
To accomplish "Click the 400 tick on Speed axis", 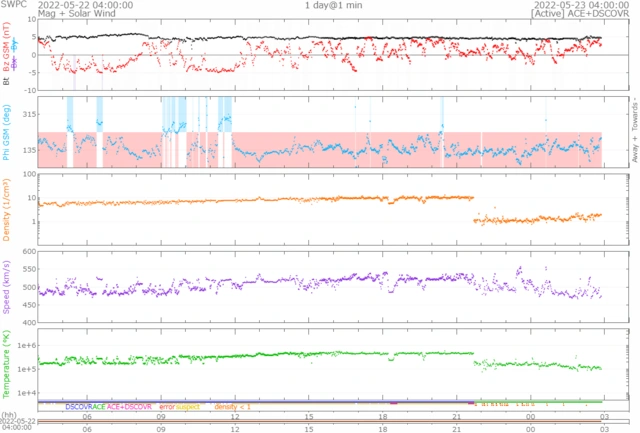I will point(29,322).
